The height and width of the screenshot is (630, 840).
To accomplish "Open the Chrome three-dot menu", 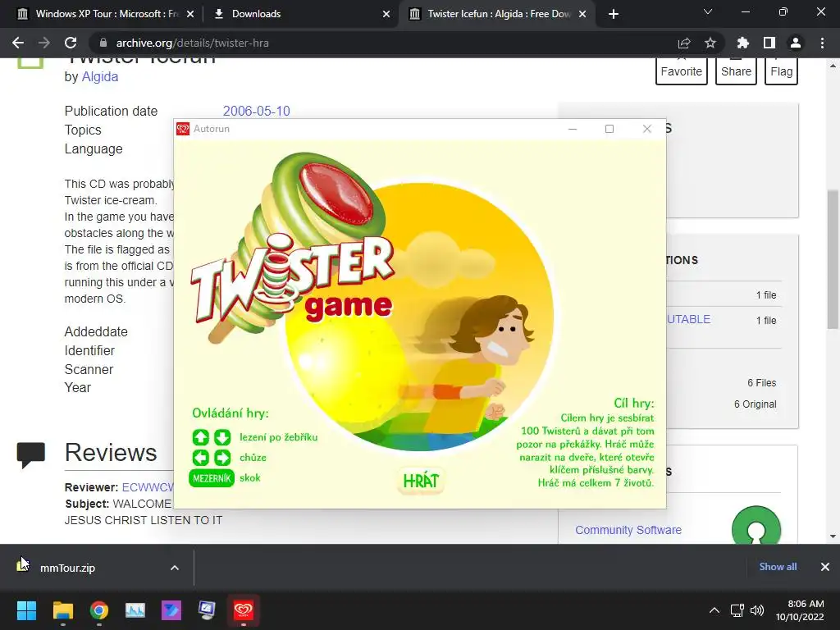I will click(x=822, y=43).
